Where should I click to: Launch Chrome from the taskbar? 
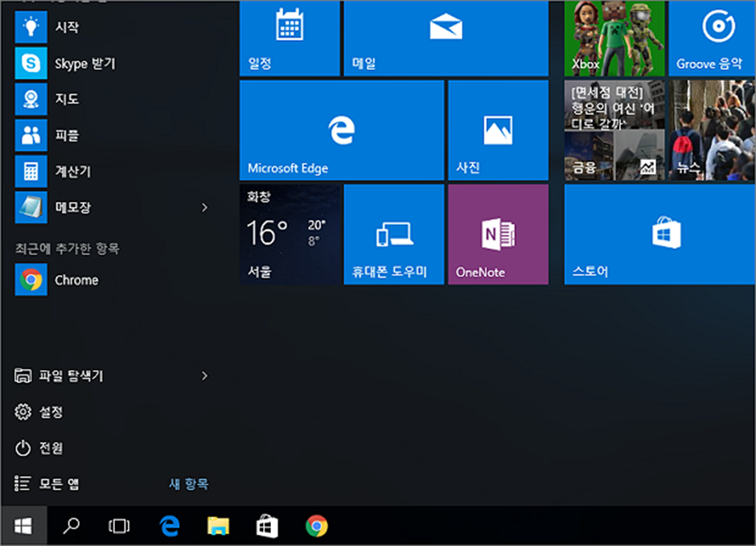pyautogui.click(x=317, y=526)
